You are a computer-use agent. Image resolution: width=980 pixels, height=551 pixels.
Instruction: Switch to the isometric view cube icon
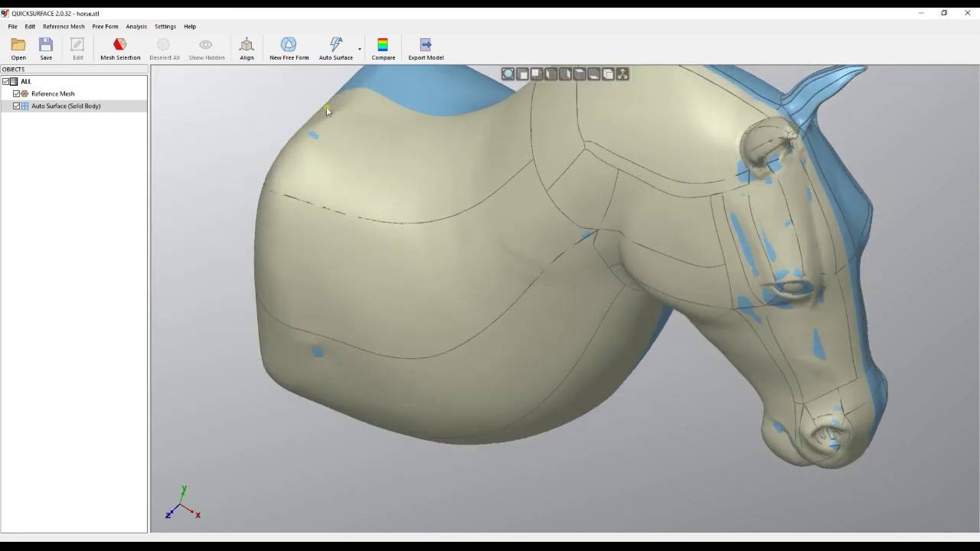pos(608,74)
